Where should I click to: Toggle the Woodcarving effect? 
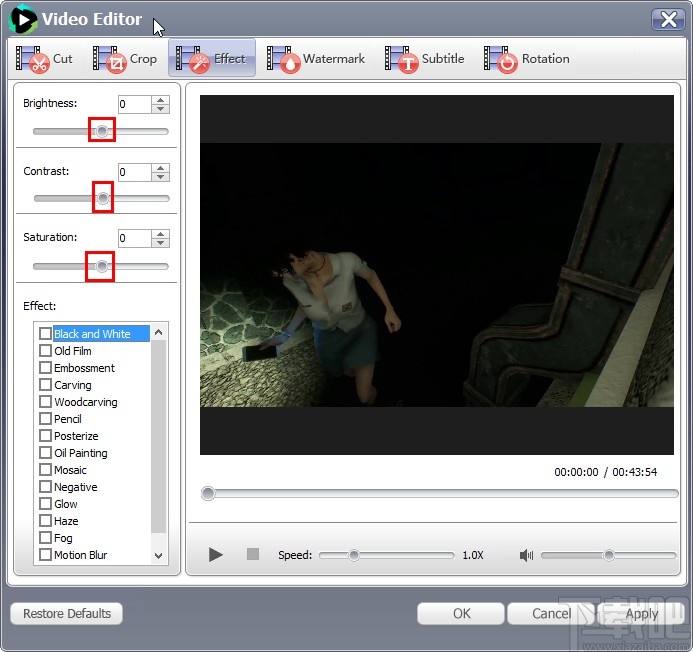point(45,401)
